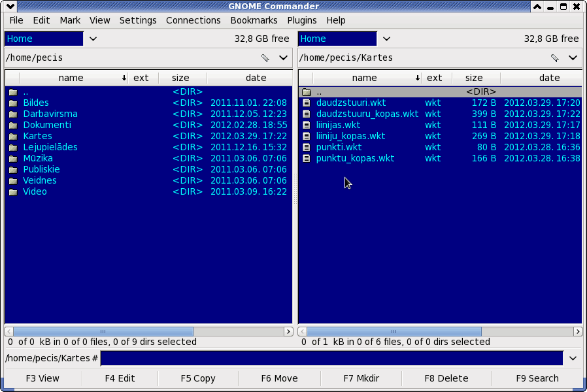
Task: Shade the window with the up-arrow button
Action: tap(537, 7)
